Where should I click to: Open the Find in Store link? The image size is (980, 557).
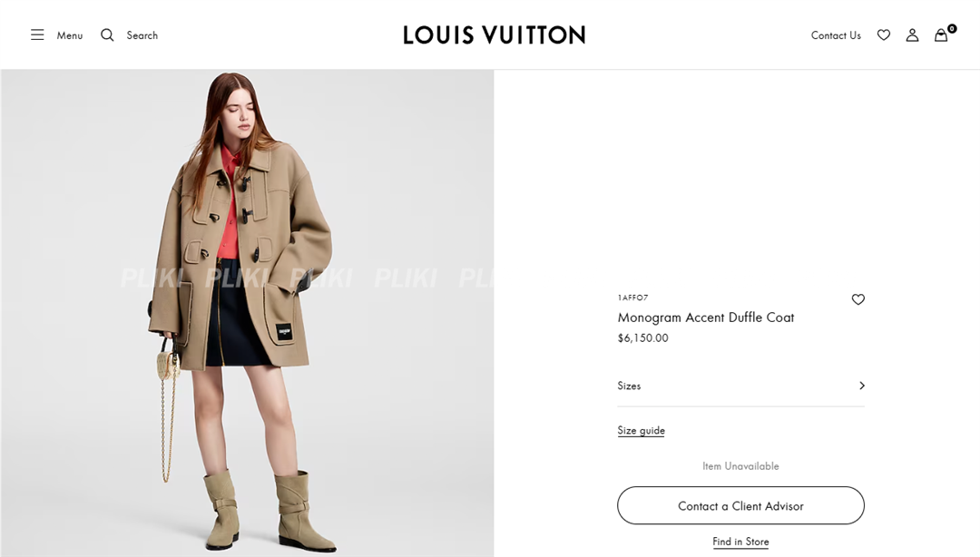click(740, 542)
